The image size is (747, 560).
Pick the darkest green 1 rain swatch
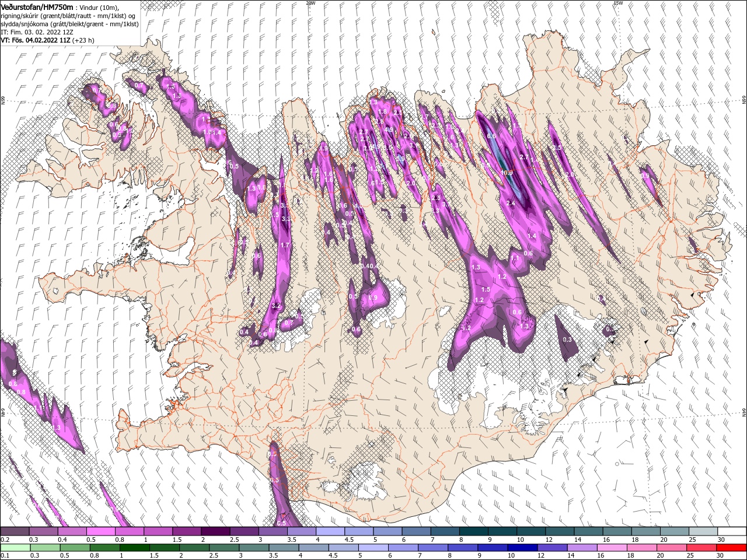coord(134,548)
